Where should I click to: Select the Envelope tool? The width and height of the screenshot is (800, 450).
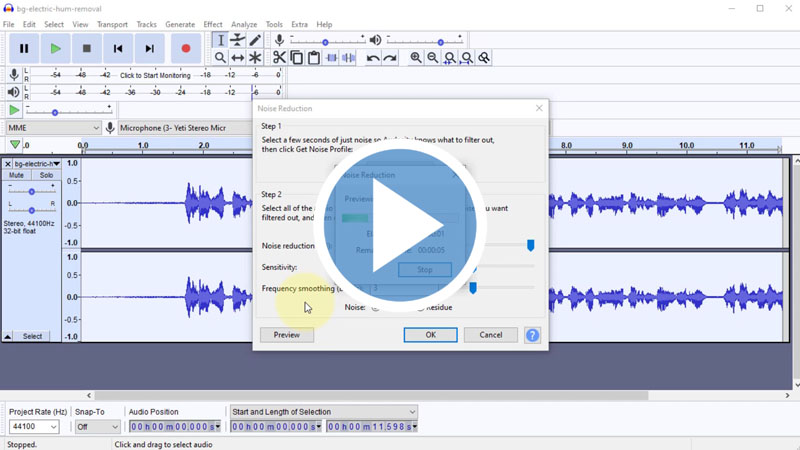tap(238, 40)
